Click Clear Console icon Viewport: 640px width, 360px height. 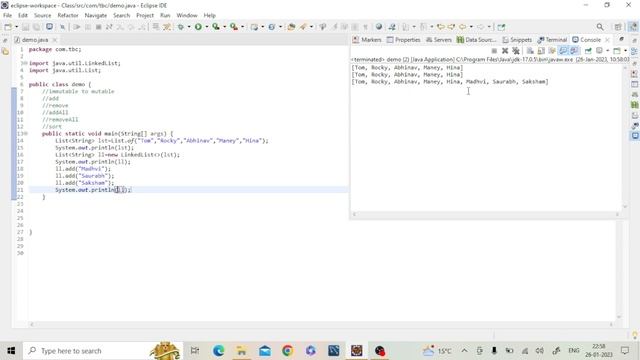(x=530, y=51)
